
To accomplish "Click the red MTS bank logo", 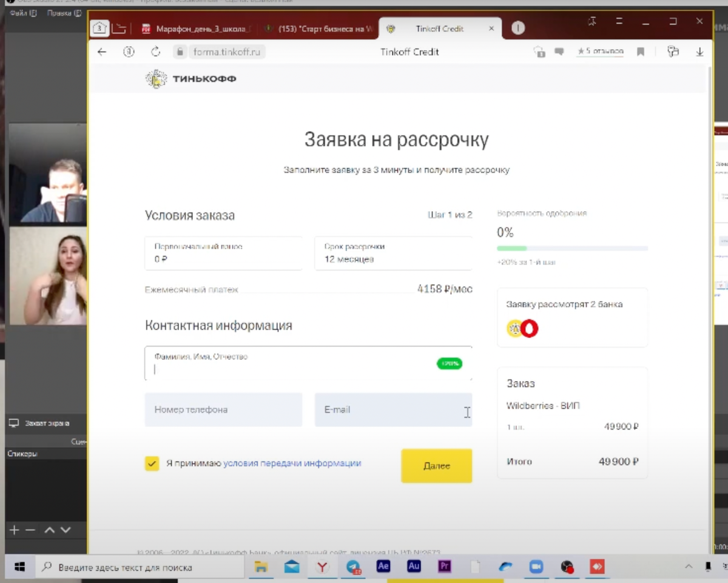I will pos(530,328).
